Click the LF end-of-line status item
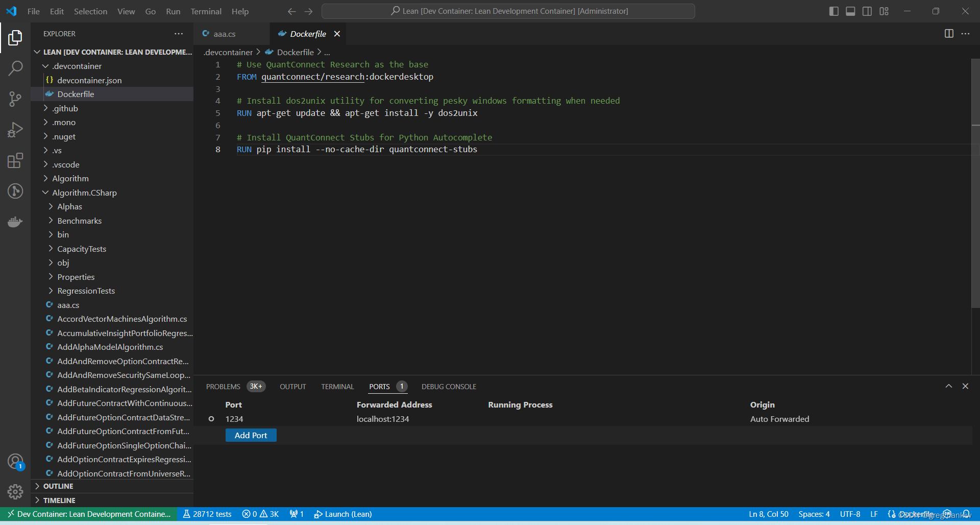The image size is (980, 525). (x=874, y=514)
